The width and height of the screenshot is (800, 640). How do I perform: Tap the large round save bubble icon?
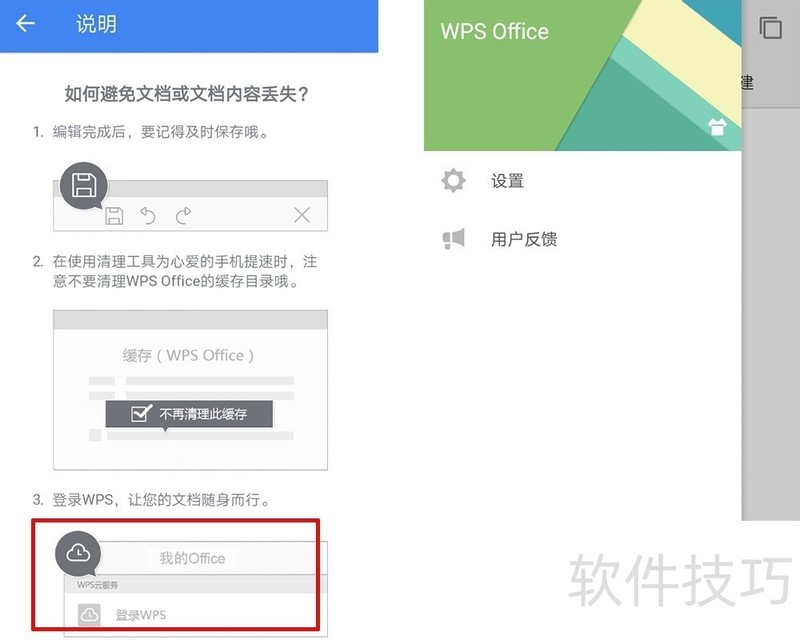[x=84, y=185]
